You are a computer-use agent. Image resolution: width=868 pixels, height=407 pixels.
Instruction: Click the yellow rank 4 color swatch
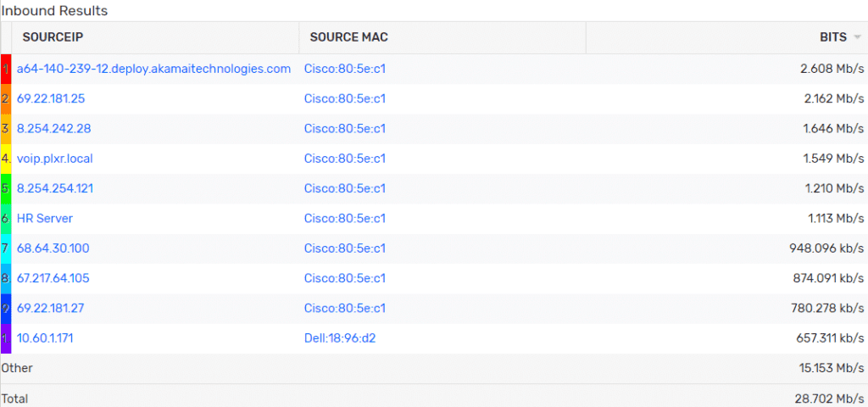click(6, 159)
